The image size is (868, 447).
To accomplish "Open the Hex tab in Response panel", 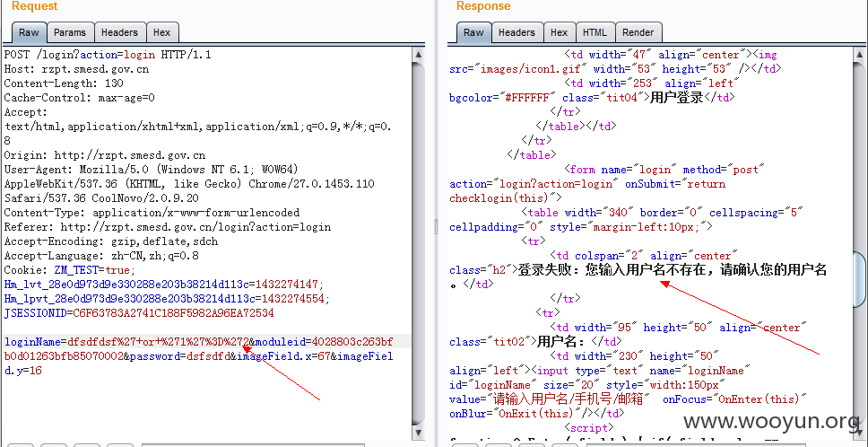I will tap(560, 32).
